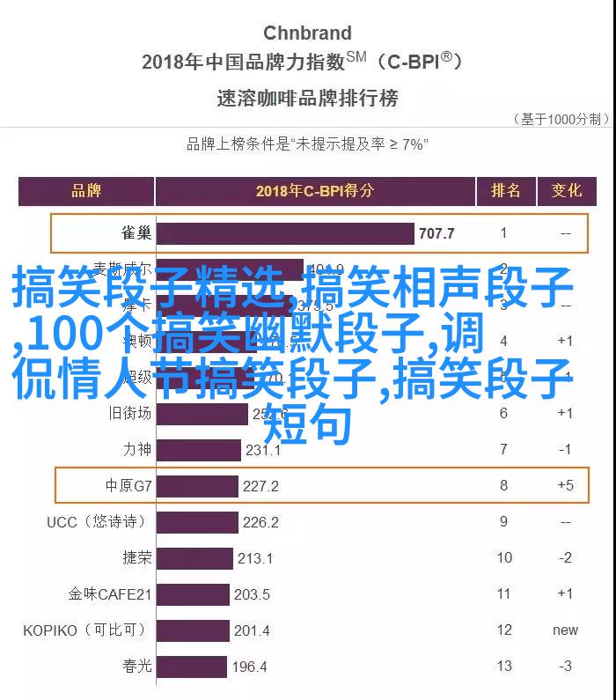Click the "new" change label for KOPIKO
The height and width of the screenshot is (700, 616).
point(565,630)
